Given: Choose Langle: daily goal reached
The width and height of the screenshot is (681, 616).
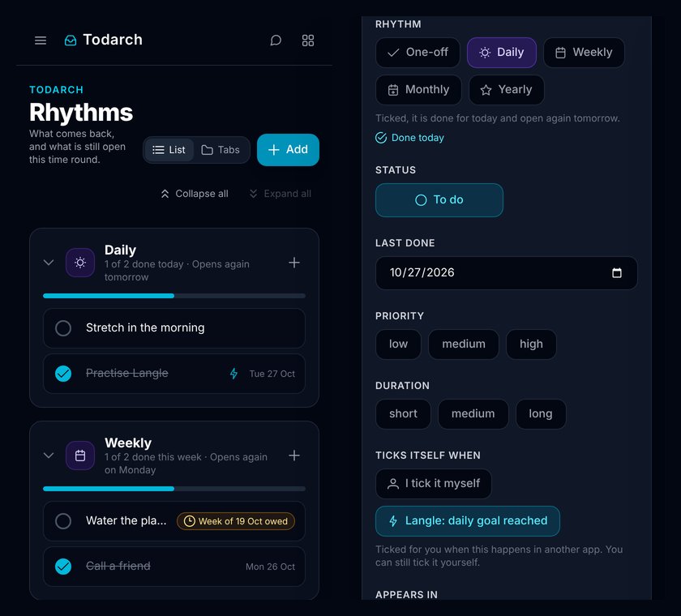Looking at the screenshot, I should (468, 521).
